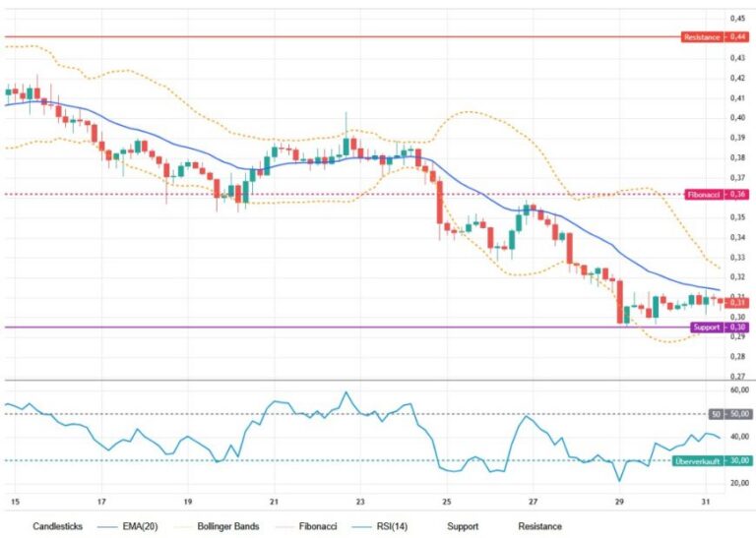Click date label 23 on time axis
The width and height of the screenshot is (756, 538).
click(x=360, y=502)
